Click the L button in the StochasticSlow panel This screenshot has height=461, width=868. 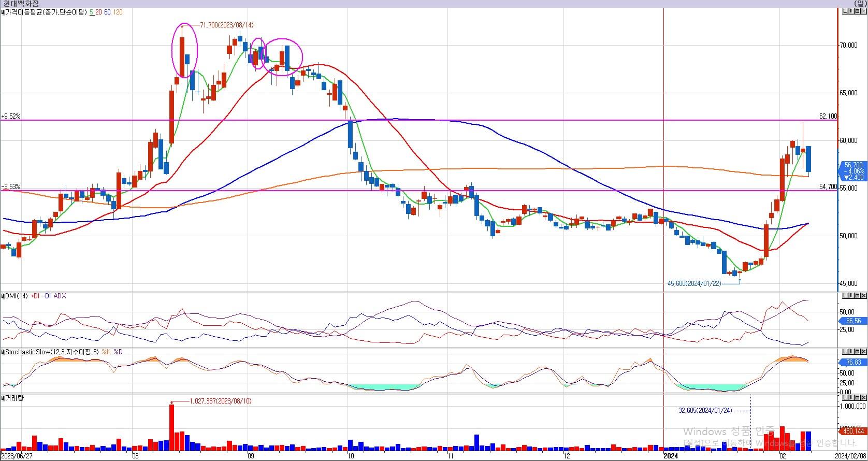tap(845, 352)
